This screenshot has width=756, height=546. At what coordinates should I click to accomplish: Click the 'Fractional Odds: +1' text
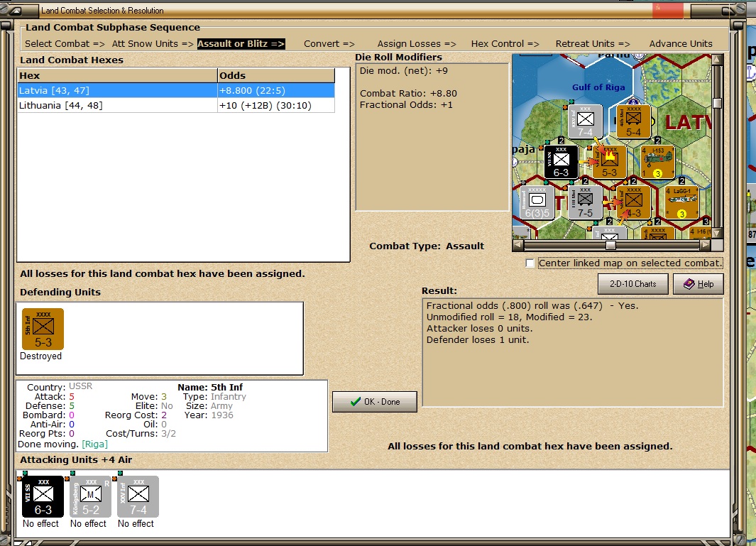[x=406, y=105]
